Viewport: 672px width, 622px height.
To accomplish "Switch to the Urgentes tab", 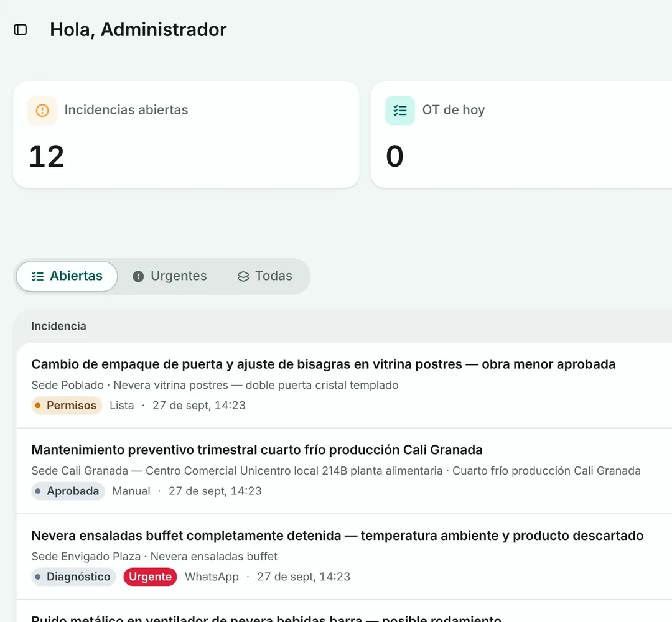I will [169, 276].
